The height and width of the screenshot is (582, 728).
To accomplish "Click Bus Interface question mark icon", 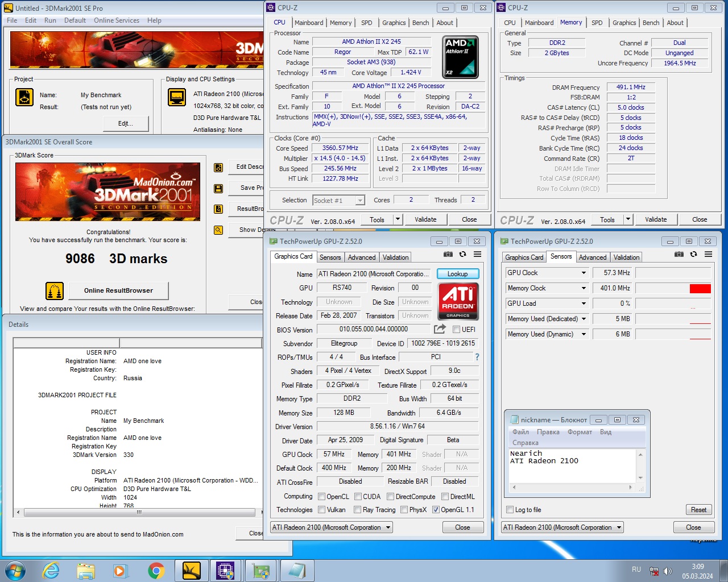I will click(477, 357).
